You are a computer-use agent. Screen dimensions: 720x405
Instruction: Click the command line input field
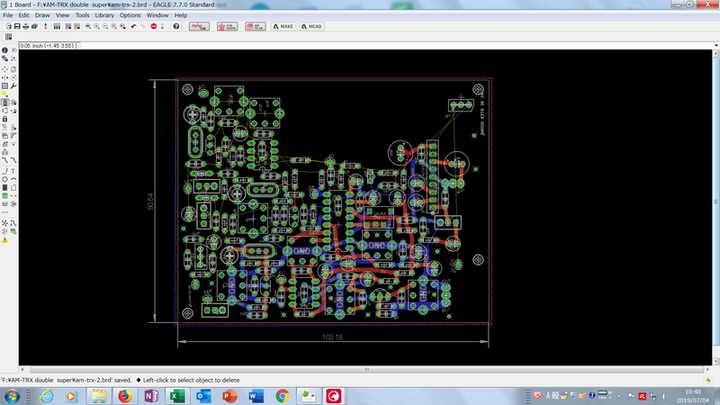(400, 45)
